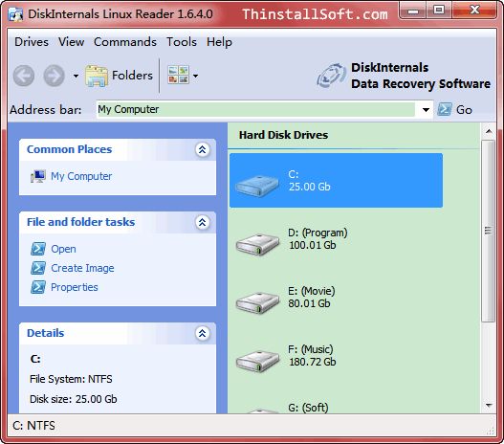Click the Open task link
This screenshot has height=444, width=504.
(63, 249)
